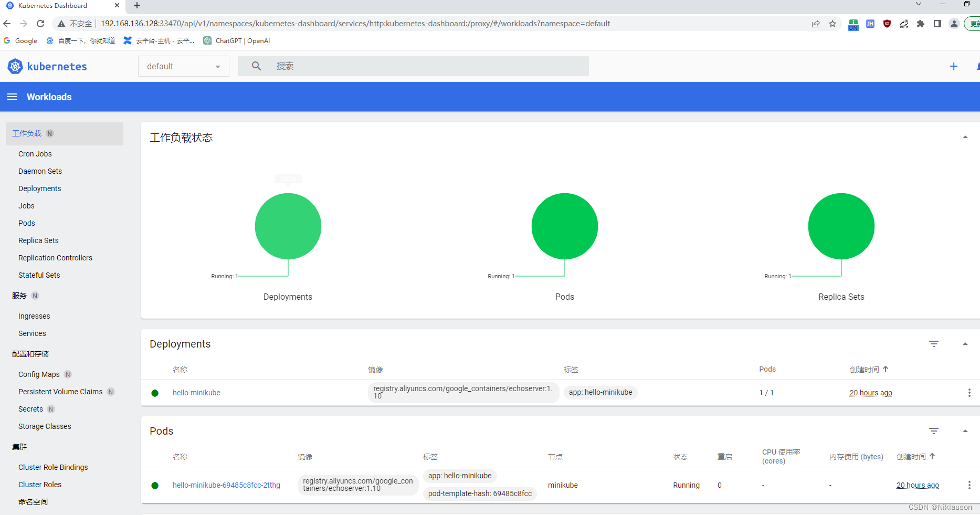The height and width of the screenshot is (515, 980).
Task: Filter the Deployments list
Action: pyautogui.click(x=934, y=344)
